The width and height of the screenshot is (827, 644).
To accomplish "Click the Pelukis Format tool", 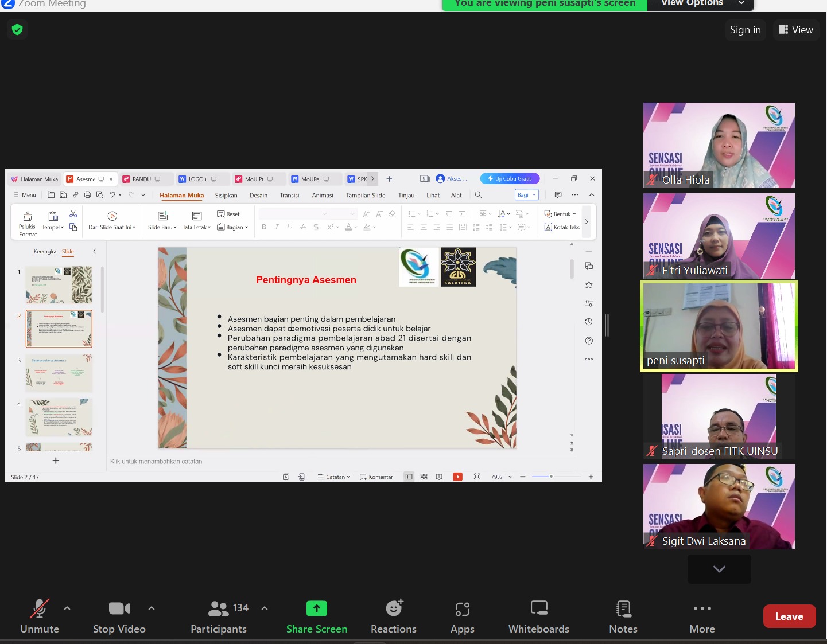I will 28,224.
